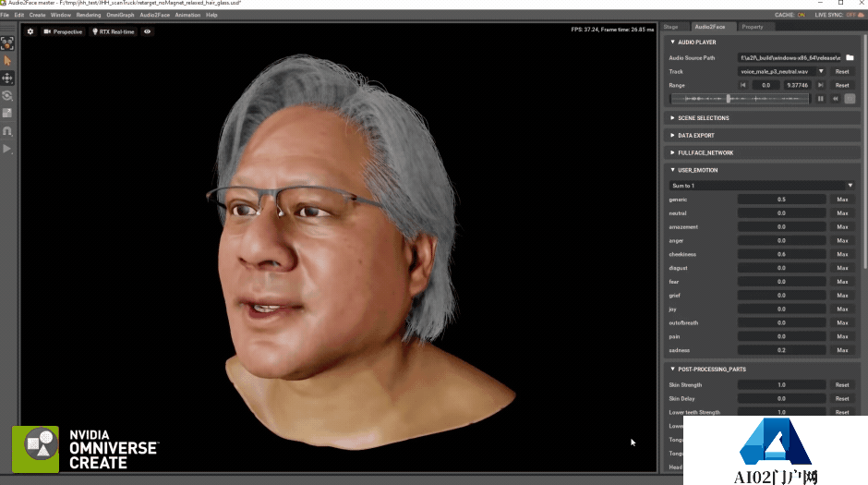Enable the magnet snap tool

(x=7, y=130)
